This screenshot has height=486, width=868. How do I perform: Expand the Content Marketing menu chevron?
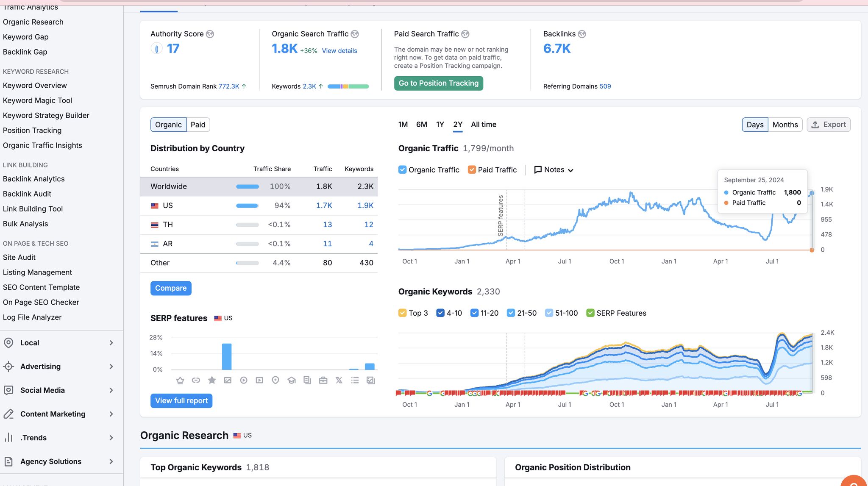(111, 414)
